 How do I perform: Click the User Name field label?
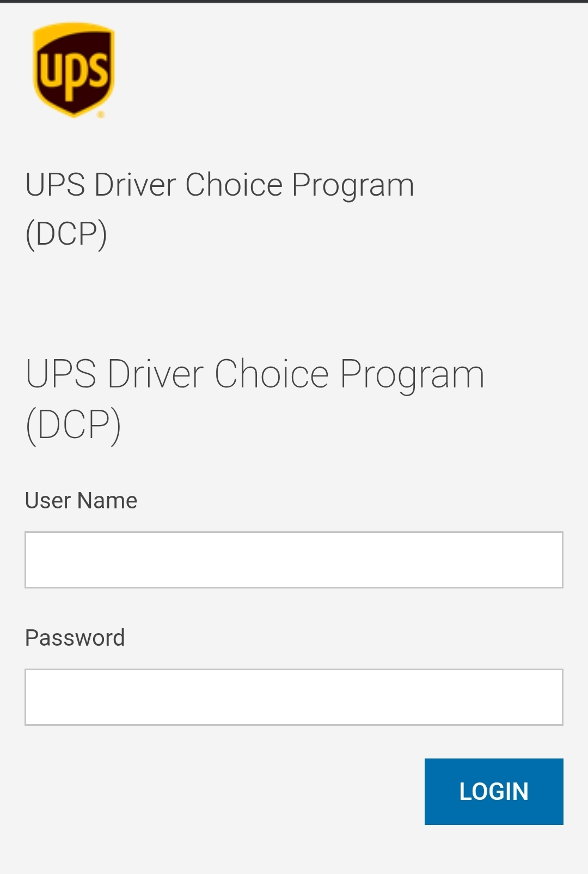pos(81,500)
